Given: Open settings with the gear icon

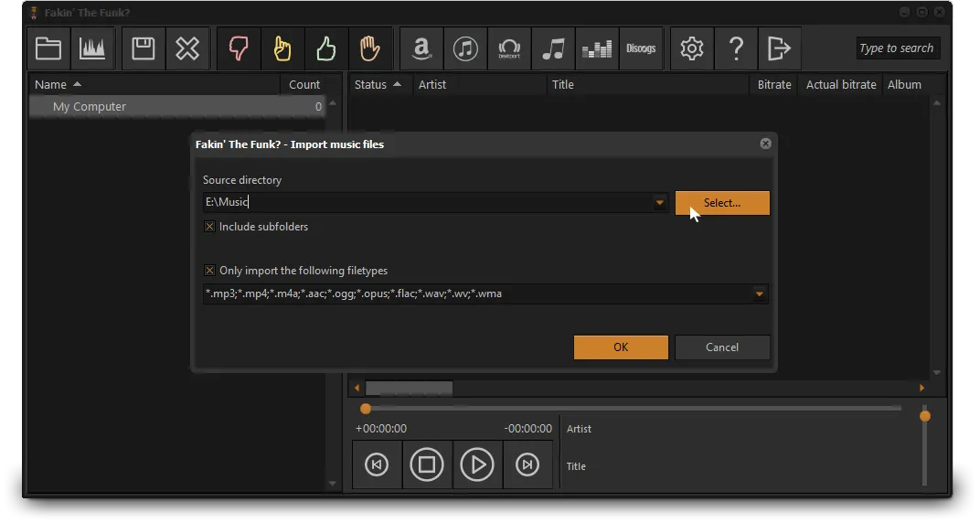Looking at the screenshot, I should click(x=692, y=48).
